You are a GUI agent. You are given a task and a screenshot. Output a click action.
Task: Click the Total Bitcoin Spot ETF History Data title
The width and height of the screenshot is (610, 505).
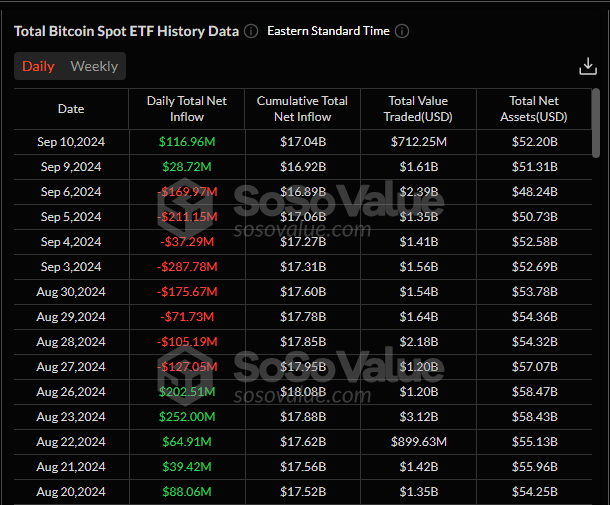(x=126, y=31)
